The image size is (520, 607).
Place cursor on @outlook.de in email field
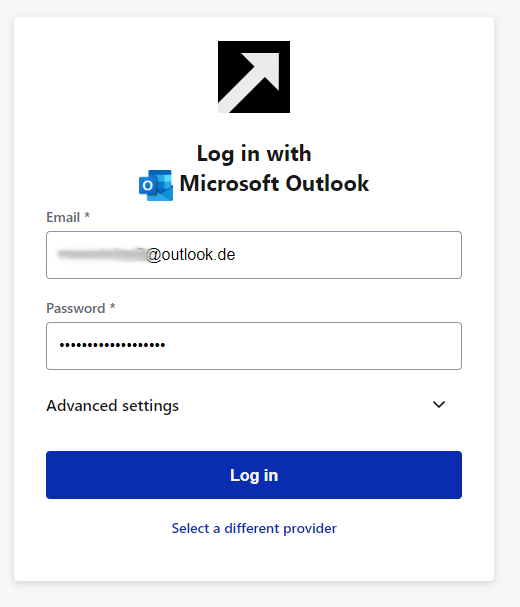191,255
